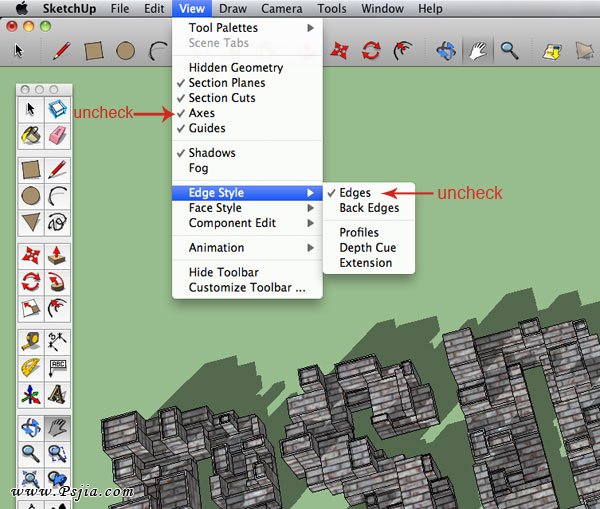Pick the Eraser tool in tool palette

[56, 133]
